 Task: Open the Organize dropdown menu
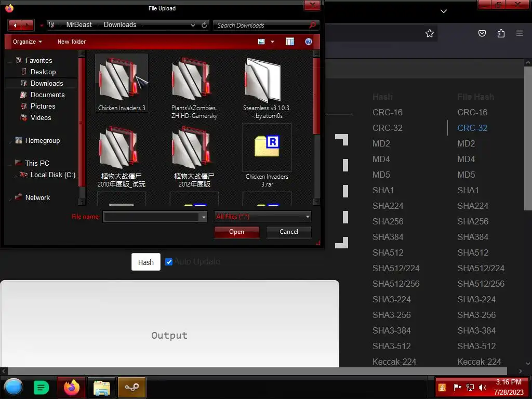point(27,42)
